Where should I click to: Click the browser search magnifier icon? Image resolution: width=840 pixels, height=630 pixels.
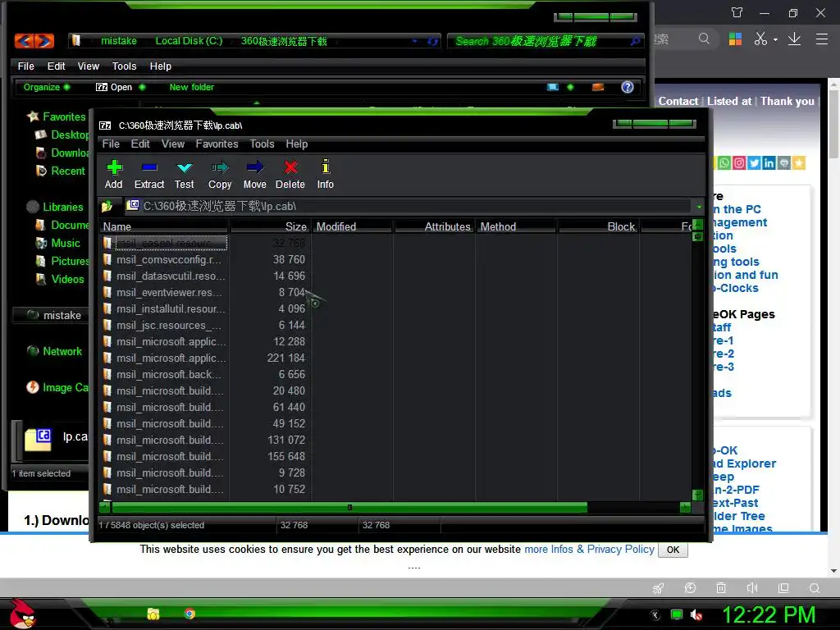704,39
